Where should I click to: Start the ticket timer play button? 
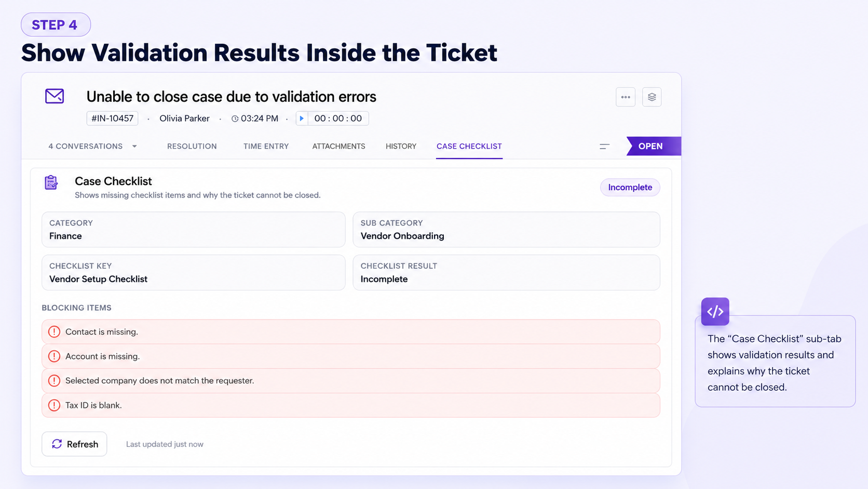(x=302, y=118)
